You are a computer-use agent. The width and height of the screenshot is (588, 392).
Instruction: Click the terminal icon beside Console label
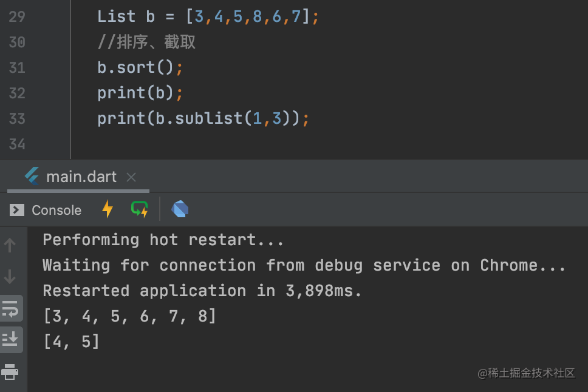click(16, 210)
